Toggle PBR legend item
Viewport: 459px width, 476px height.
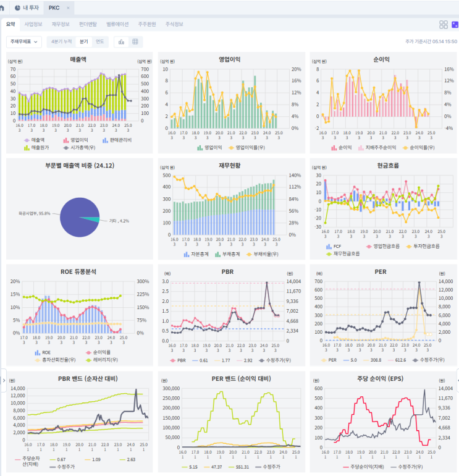178,360
